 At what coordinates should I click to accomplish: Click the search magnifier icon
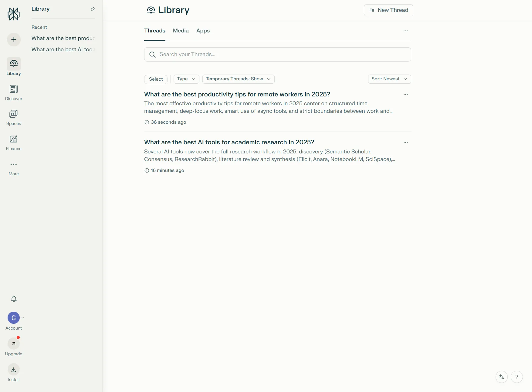click(152, 55)
